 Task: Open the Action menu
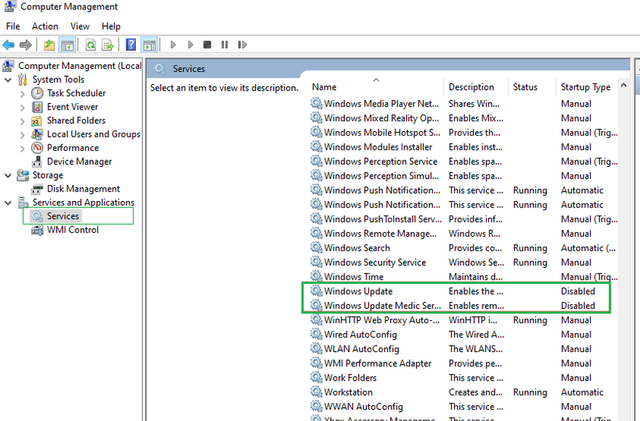click(45, 27)
